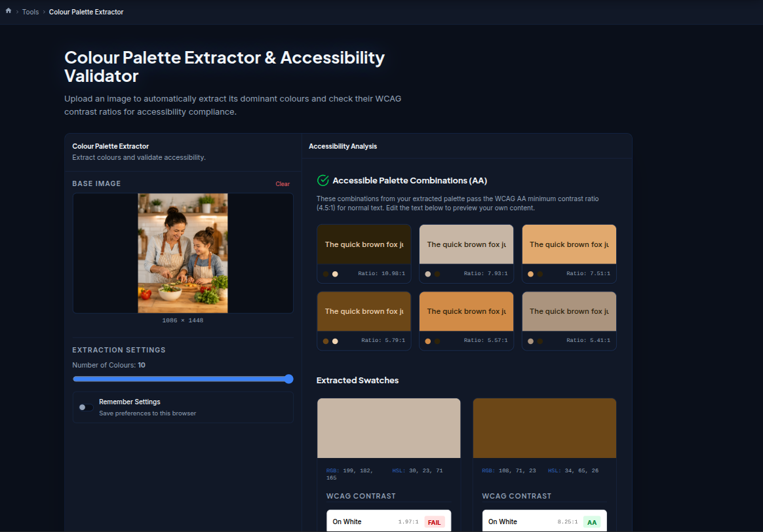The height and width of the screenshot is (532, 763).
Task: Edit preview text in 7.93:1 combination card
Action: point(466,244)
